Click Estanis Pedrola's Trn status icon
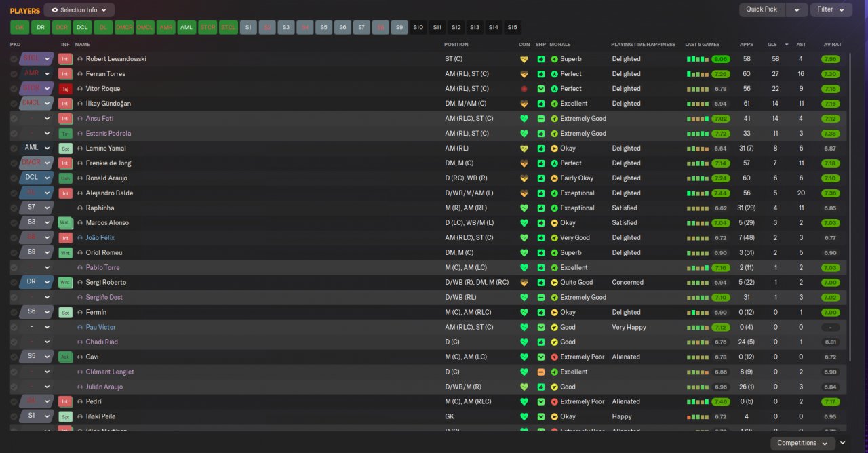The width and height of the screenshot is (868, 453). [65, 134]
